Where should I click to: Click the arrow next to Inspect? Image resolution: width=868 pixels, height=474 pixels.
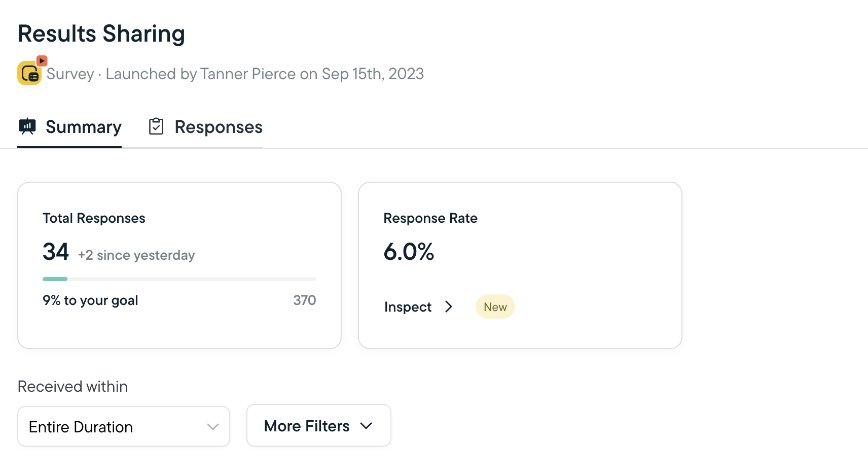(x=449, y=307)
